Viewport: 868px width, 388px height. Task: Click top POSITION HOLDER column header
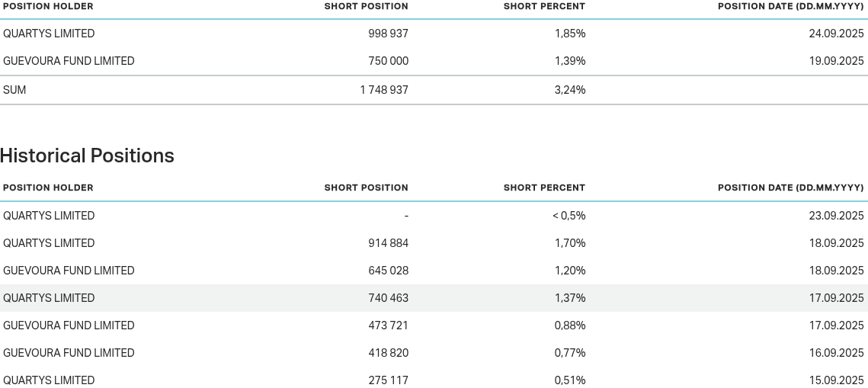pos(48,6)
